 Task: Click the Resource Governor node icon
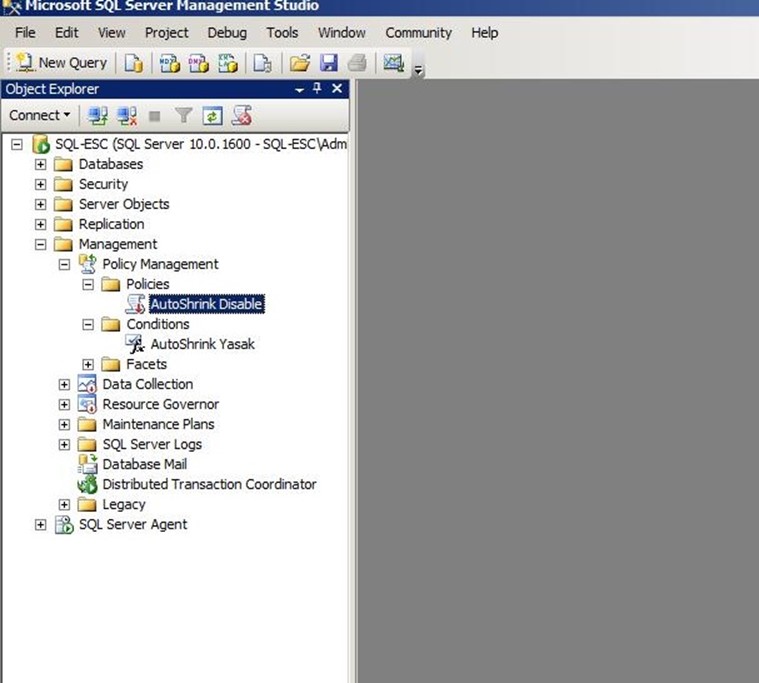pyautogui.click(x=87, y=404)
